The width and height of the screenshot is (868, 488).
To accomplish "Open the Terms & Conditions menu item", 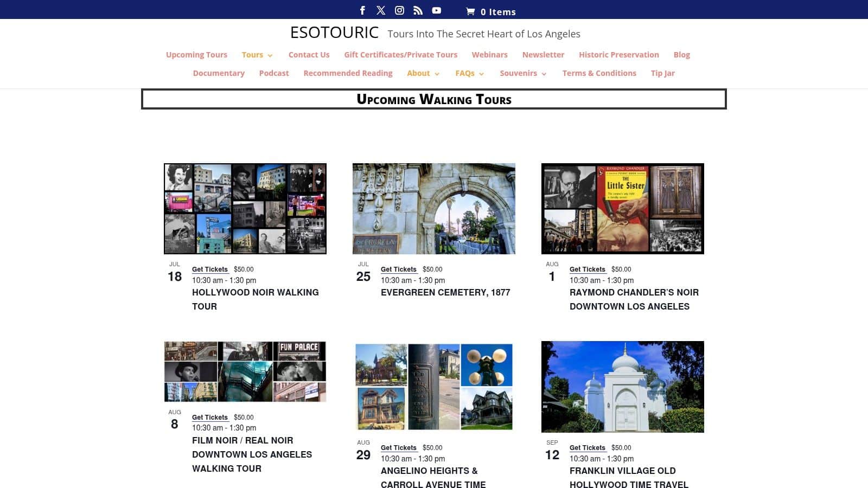I will point(599,73).
